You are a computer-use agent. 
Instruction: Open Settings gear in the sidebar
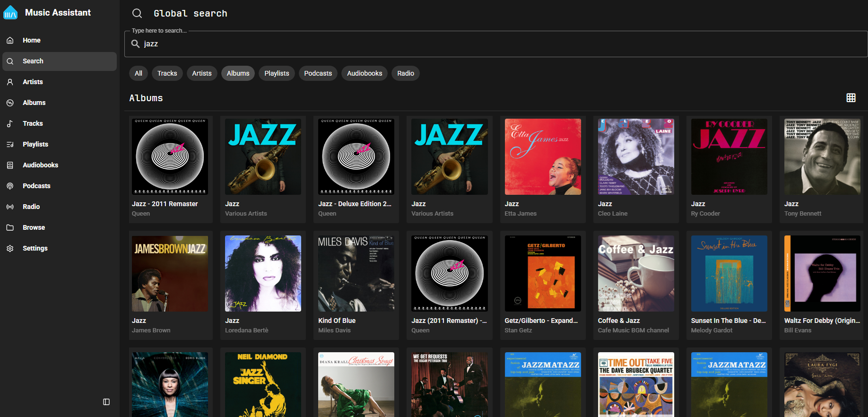click(10, 248)
